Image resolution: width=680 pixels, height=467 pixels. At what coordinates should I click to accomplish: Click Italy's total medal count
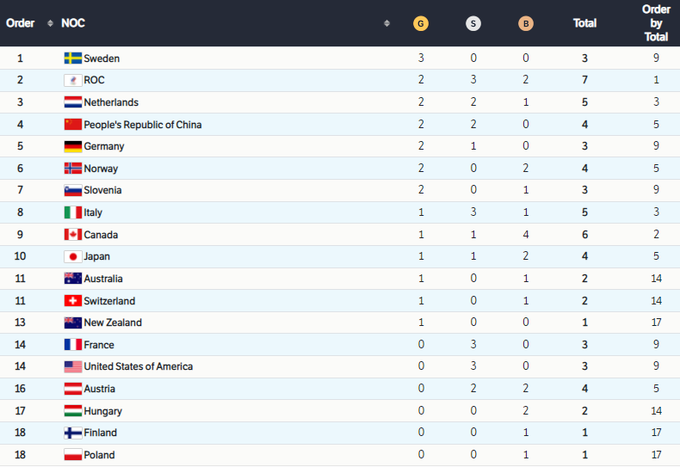(x=585, y=212)
